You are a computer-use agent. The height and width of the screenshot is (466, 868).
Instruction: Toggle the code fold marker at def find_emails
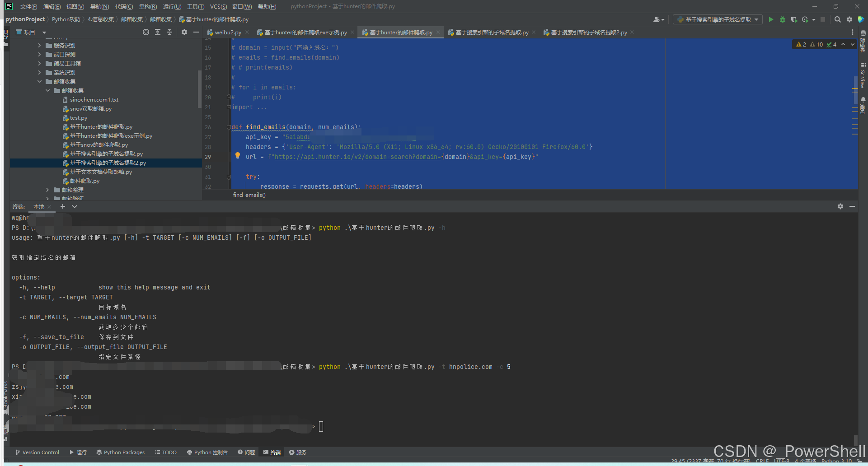click(x=229, y=127)
